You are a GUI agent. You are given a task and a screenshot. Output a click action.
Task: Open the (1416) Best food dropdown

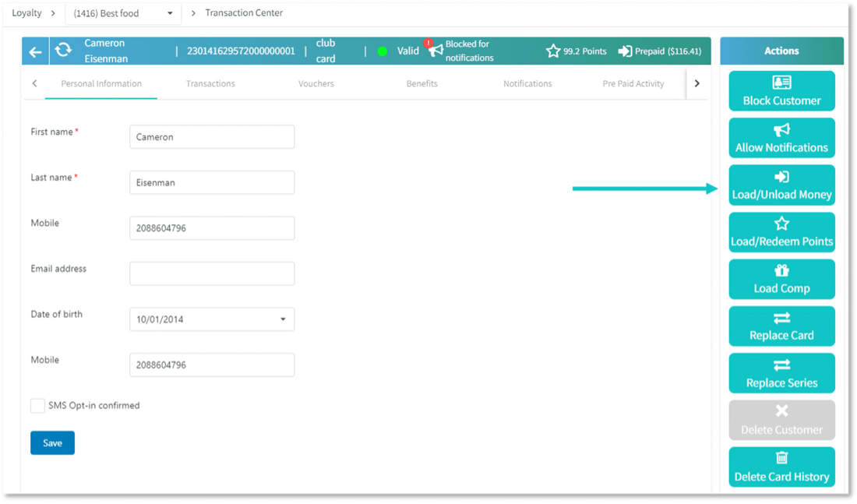point(123,13)
